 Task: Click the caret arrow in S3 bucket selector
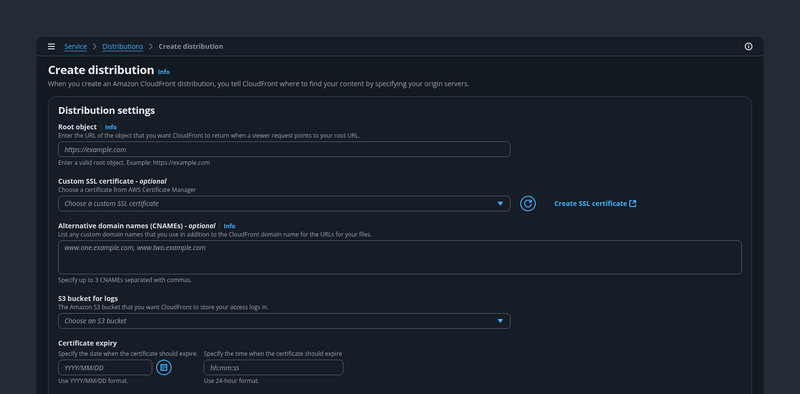pyautogui.click(x=500, y=321)
